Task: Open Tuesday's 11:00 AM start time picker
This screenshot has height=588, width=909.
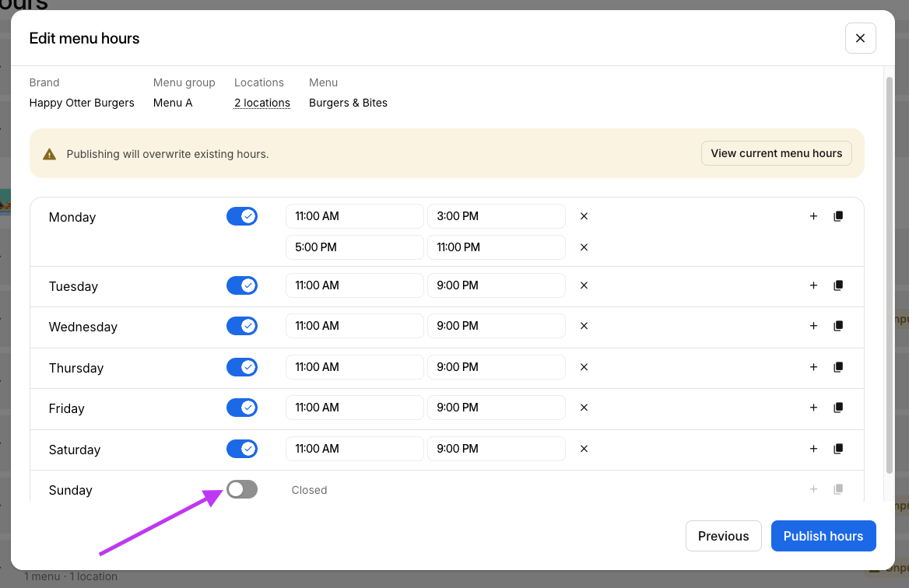Action: (x=354, y=285)
